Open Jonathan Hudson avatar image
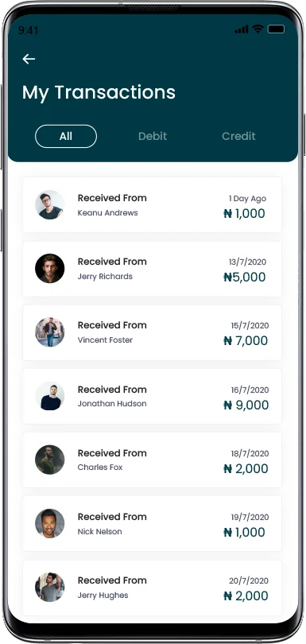306x644 pixels. pyautogui.click(x=50, y=396)
